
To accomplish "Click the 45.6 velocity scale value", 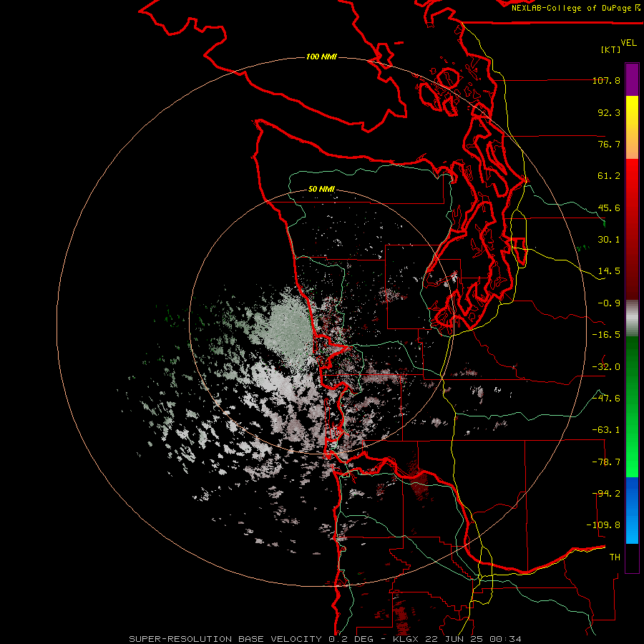I will click(x=609, y=208).
